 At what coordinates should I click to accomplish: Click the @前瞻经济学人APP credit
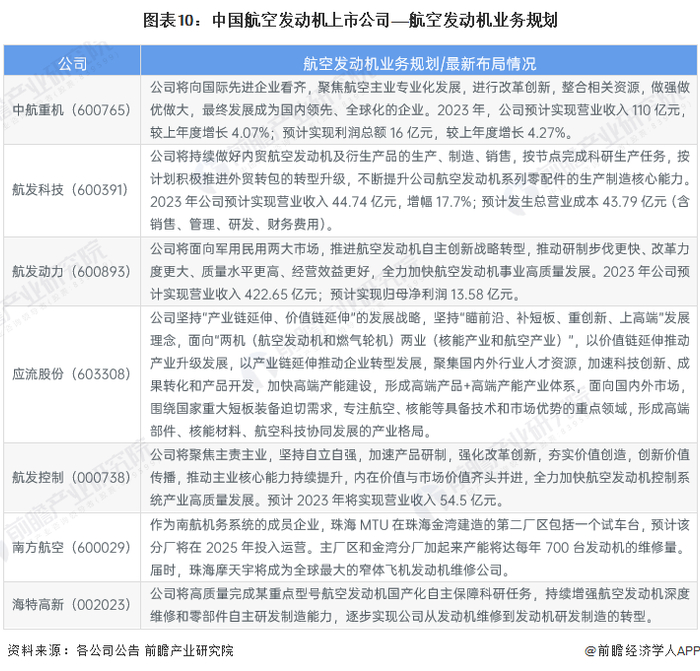[642, 650]
